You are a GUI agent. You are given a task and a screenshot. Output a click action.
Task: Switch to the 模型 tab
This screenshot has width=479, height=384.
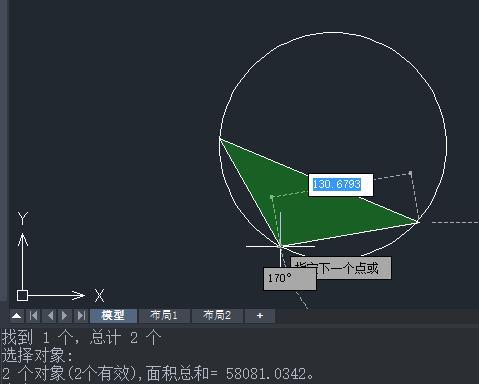tap(113, 315)
